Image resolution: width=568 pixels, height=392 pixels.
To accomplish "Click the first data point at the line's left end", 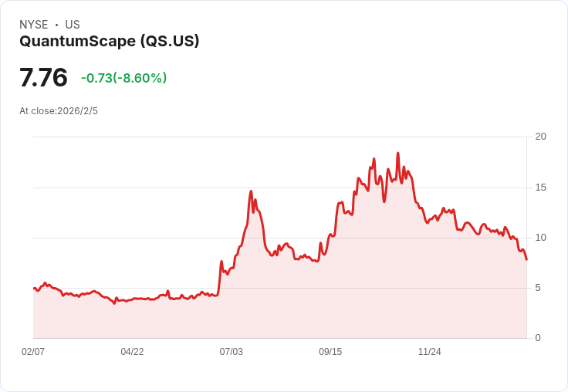I will 34,288.
